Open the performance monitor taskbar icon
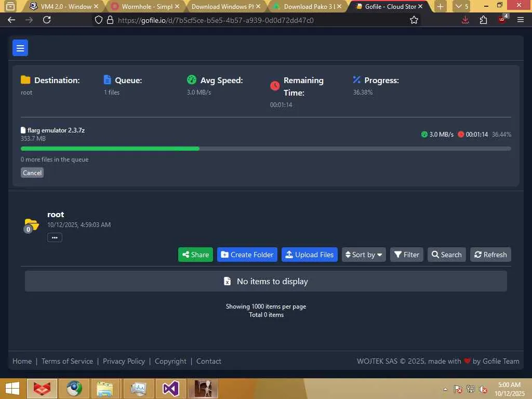The height and width of the screenshot is (399, 532). coord(138,389)
